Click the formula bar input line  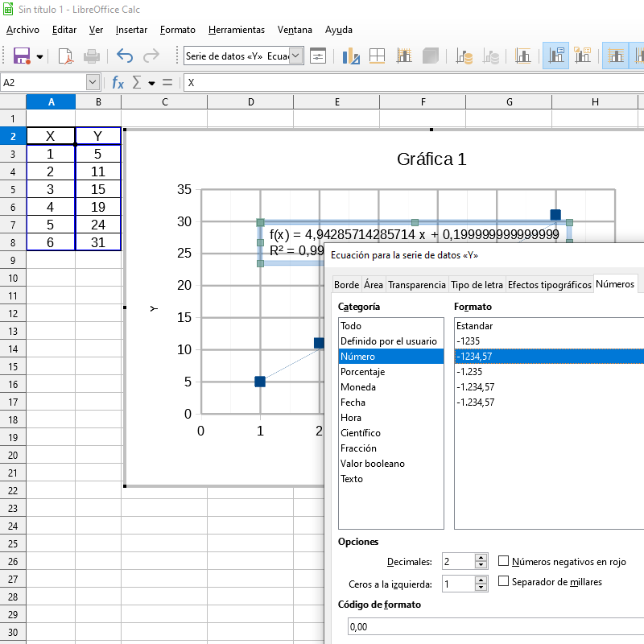(x=414, y=83)
